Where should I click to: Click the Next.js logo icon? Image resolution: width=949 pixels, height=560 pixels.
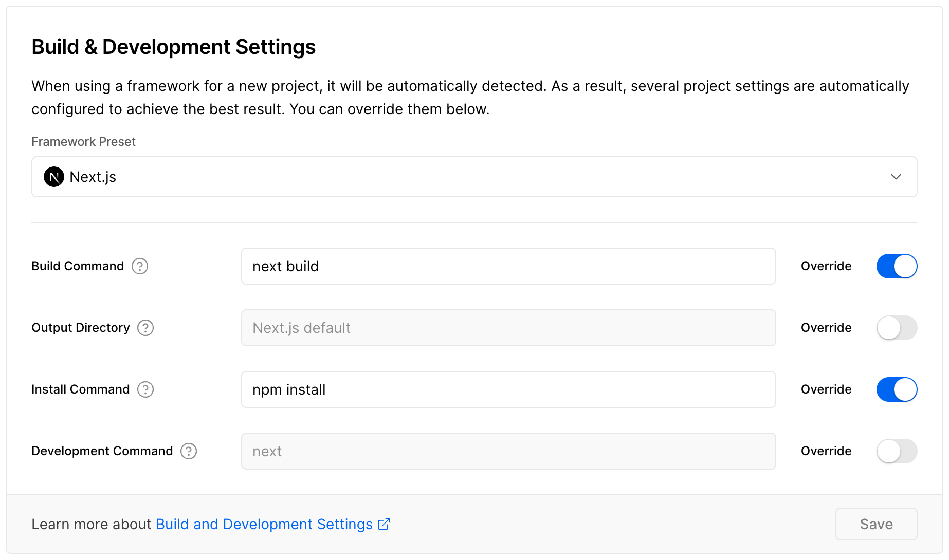53,177
